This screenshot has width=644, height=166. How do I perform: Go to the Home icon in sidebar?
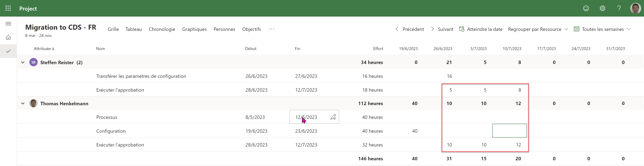coord(8,37)
